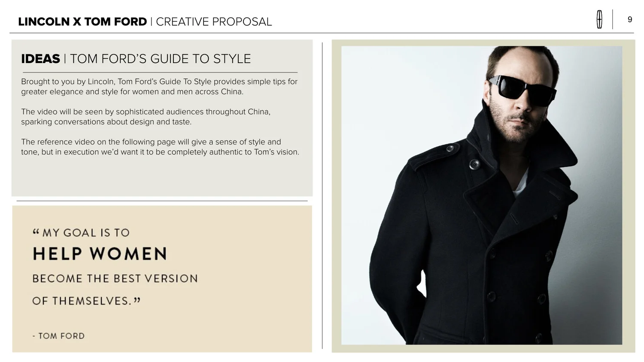Select the vertical divider line between columns
The image size is (644, 362).
322,196
